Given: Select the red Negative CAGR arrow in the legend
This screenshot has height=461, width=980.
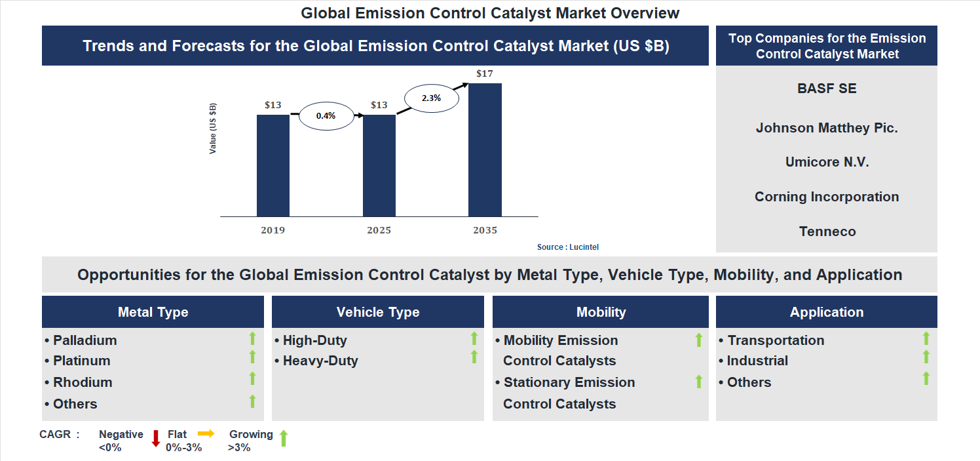Looking at the screenshot, I should (156, 438).
